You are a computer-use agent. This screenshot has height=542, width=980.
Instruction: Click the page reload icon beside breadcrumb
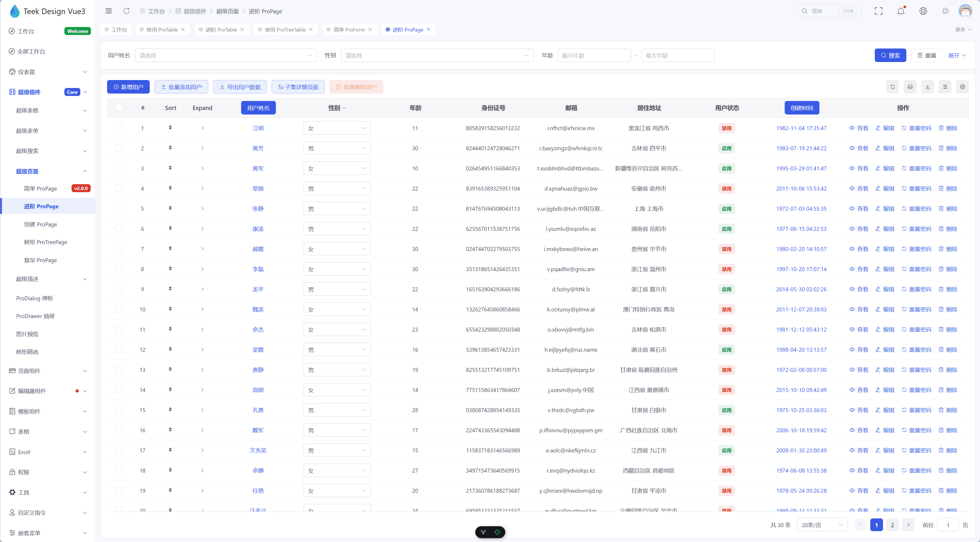pyautogui.click(x=126, y=11)
